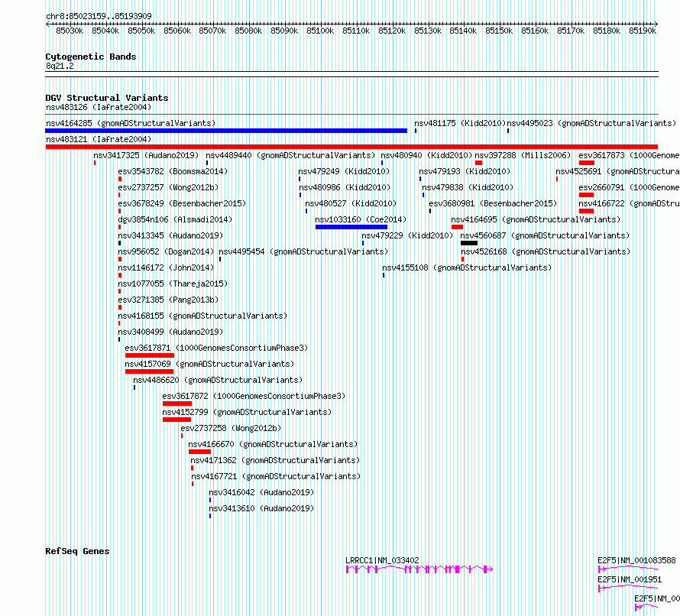Click the nsv4164285 gnomAD variant label

(x=131, y=123)
